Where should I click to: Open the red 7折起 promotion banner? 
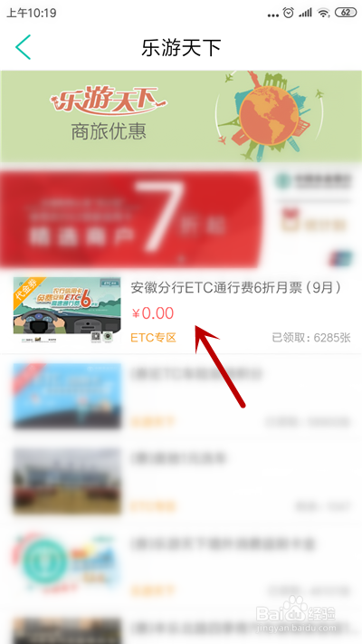(x=130, y=217)
